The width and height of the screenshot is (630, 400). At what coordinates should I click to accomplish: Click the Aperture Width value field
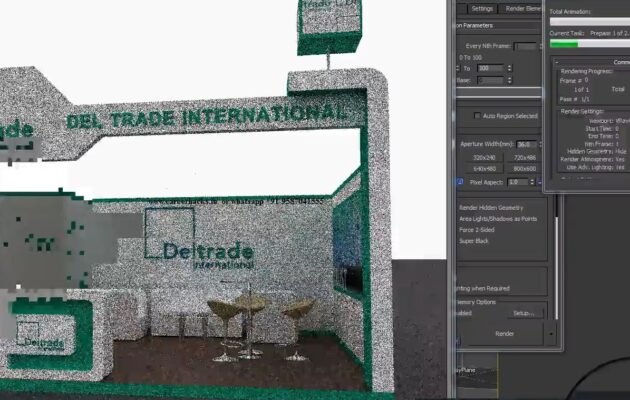point(525,145)
